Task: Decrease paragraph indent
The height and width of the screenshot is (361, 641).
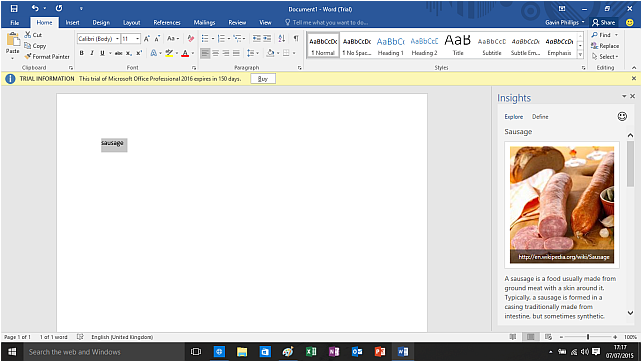Action: 257,38
